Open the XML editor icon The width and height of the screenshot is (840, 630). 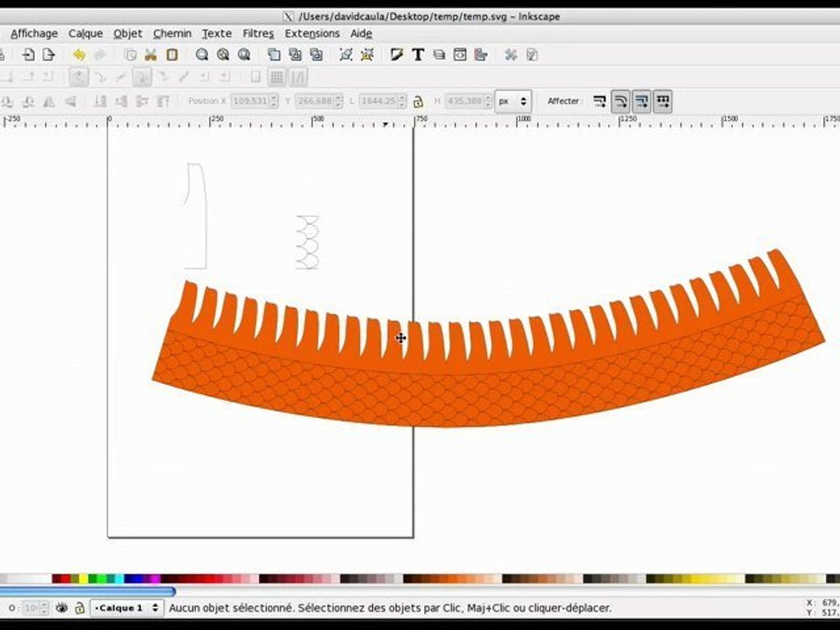tap(459, 54)
